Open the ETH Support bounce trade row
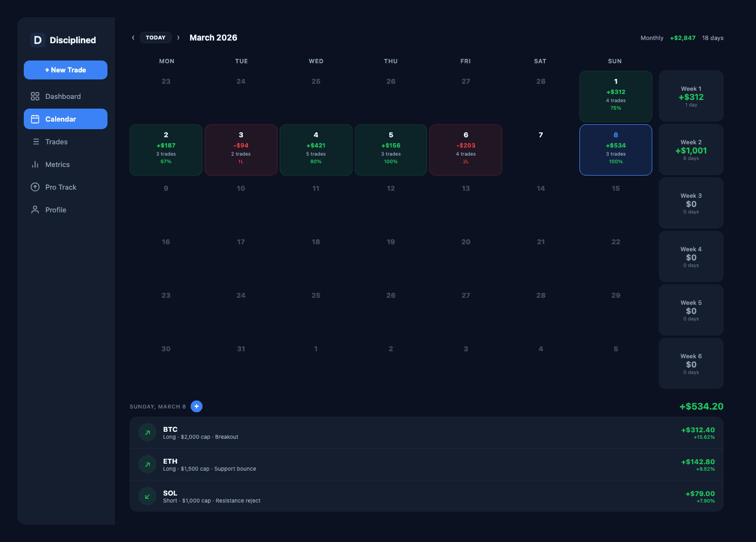Image resolution: width=756 pixels, height=542 pixels. (x=426, y=464)
